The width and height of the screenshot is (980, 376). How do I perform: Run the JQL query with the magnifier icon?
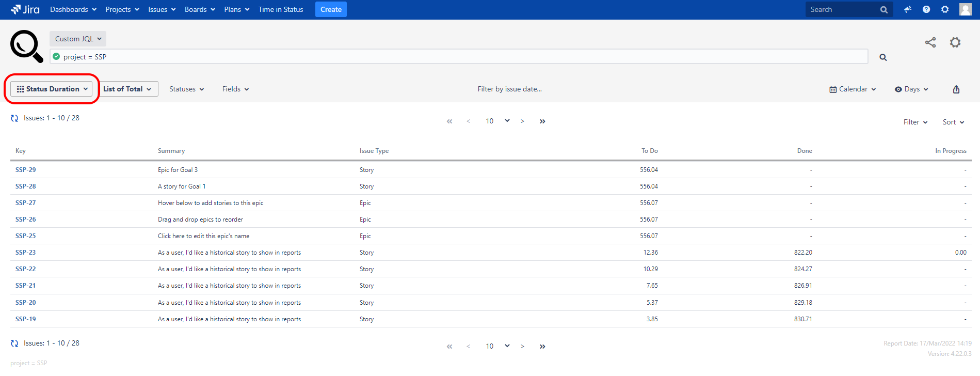point(883,57)
